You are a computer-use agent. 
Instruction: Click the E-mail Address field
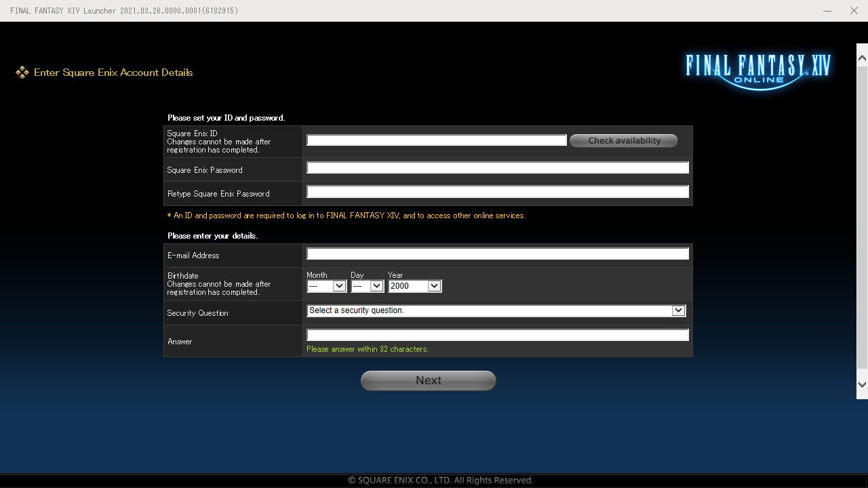click(497, 253)
